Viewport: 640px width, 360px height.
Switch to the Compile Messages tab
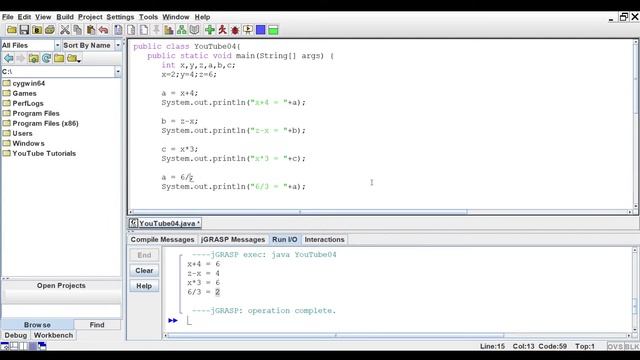[162, 240]
